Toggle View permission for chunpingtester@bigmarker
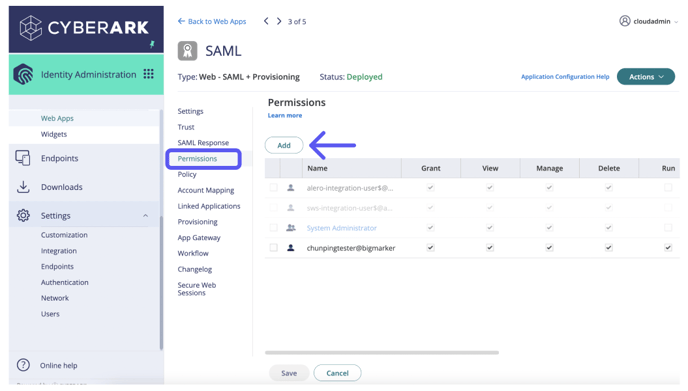This screenshot has height=391, width=688. [x=490, y=248]
